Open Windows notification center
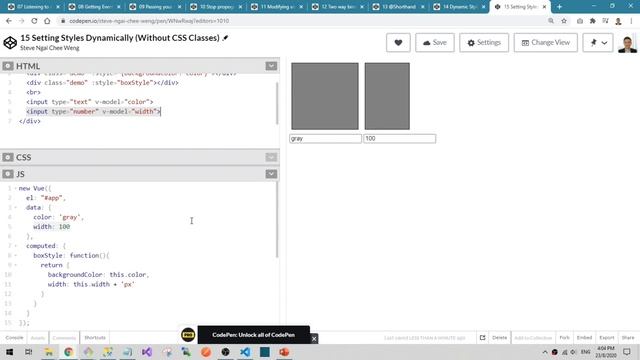This screenshot has height=360, width=640. tap(627, 352)
